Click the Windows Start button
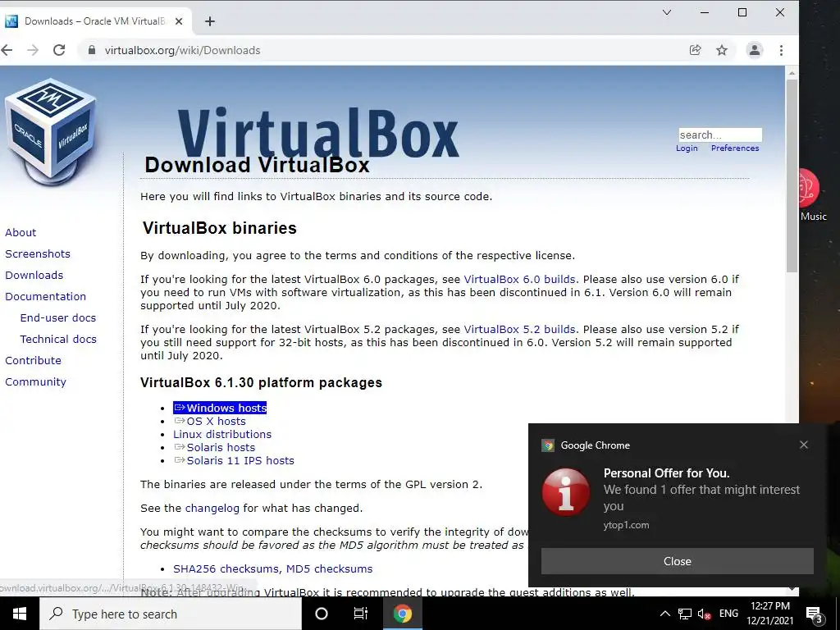This screenshot has width=840, height=630. point(20,614)
